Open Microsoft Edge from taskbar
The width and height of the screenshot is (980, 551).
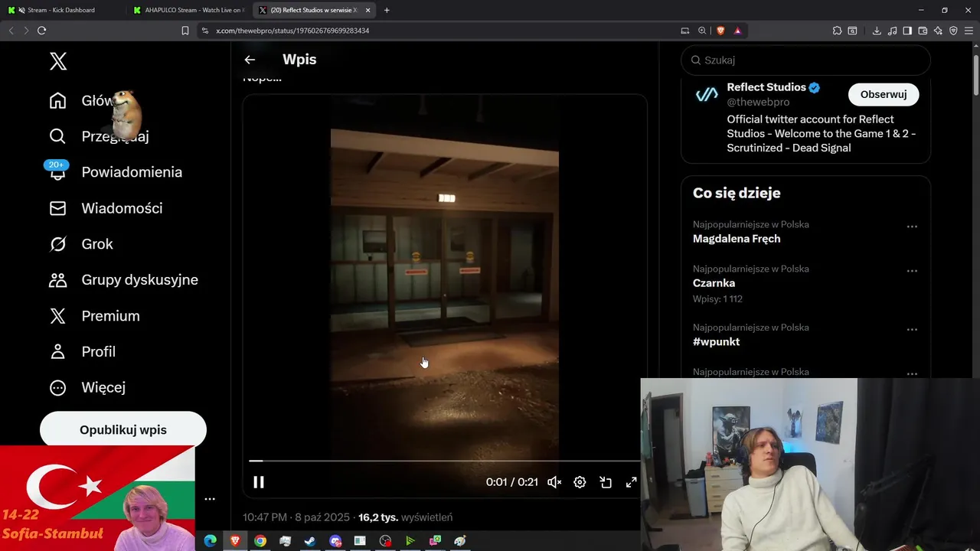(211, 541)
